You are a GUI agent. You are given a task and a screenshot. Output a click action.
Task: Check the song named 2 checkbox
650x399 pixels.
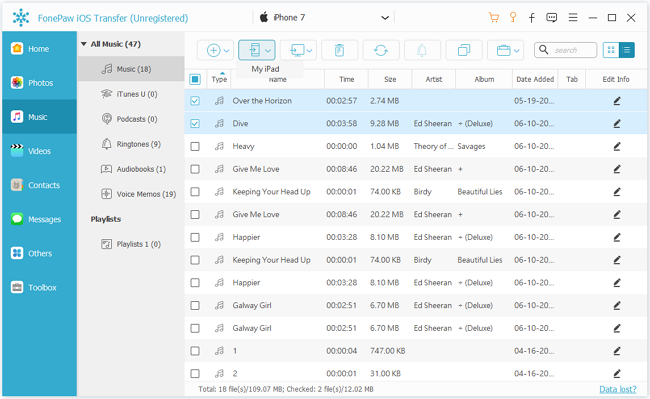tap(195, 374)
